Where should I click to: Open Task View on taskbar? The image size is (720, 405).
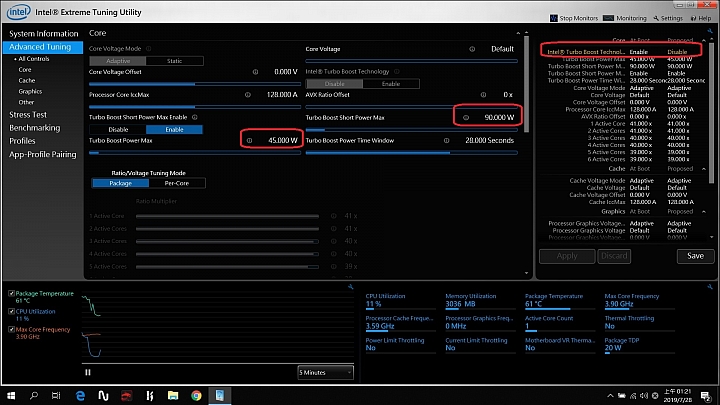tap(56, 395)
